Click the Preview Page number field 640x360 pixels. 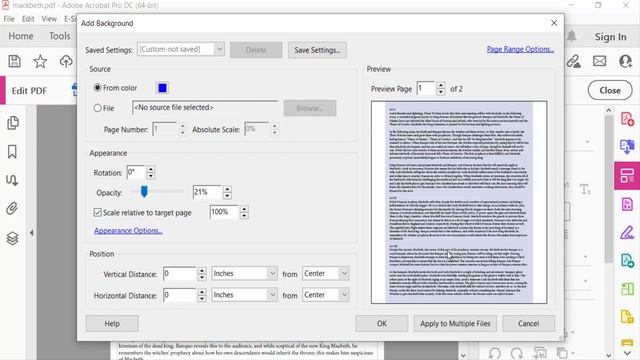[426, 89]
